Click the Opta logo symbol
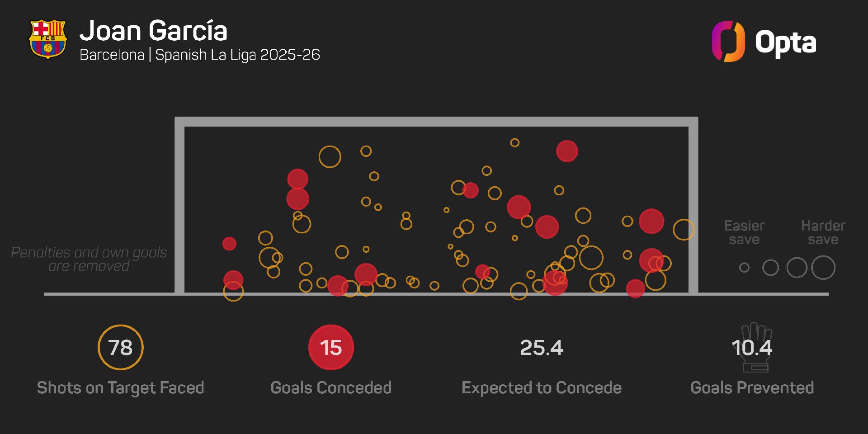Viewport: 868px width, 434px height. [728, 42]
